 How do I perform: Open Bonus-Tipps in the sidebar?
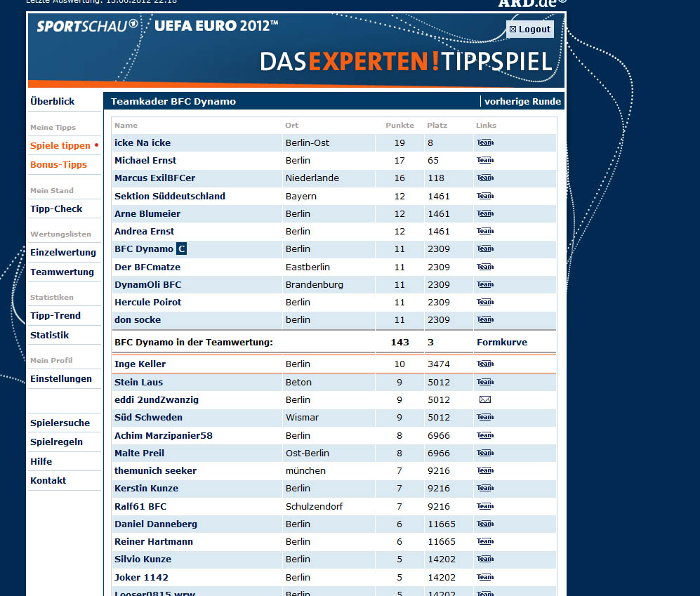tap(58, 164)
